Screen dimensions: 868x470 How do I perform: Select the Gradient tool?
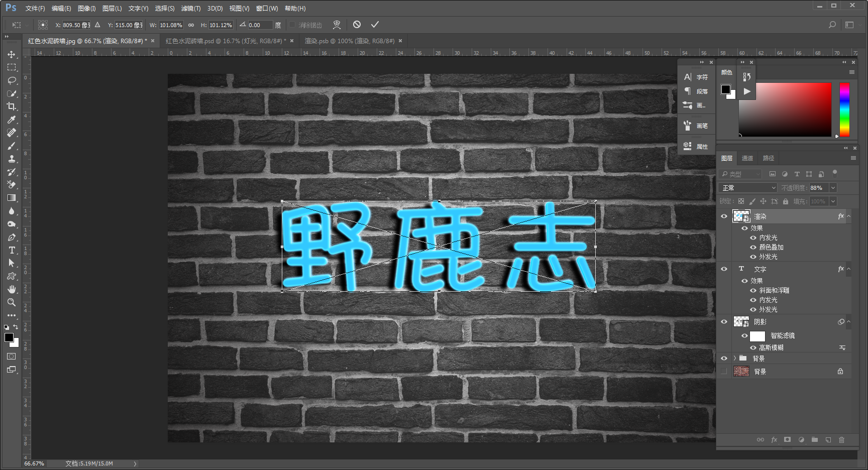point(12,198)
